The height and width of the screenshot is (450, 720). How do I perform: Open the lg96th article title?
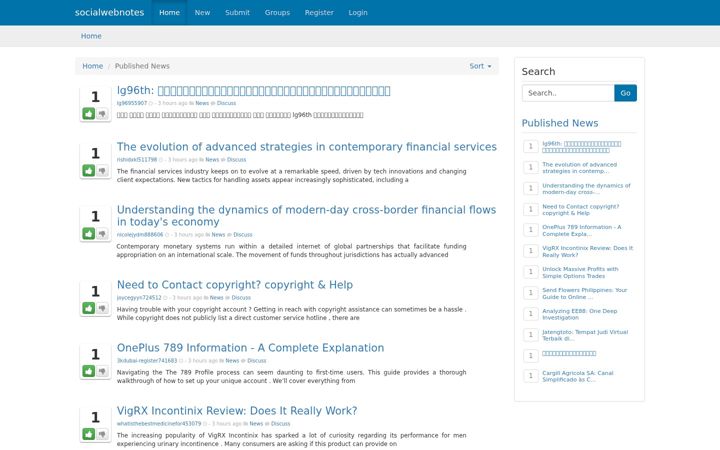(x=253, y=91)
